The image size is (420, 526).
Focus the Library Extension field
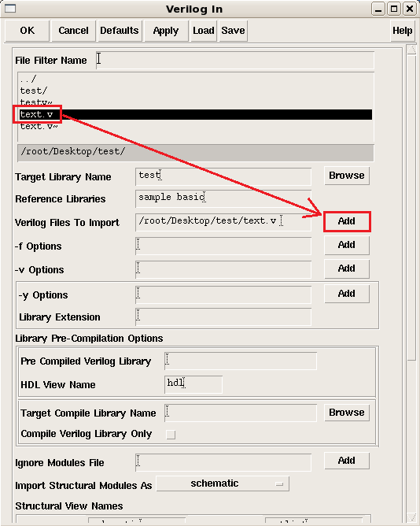tap(223, 317)
